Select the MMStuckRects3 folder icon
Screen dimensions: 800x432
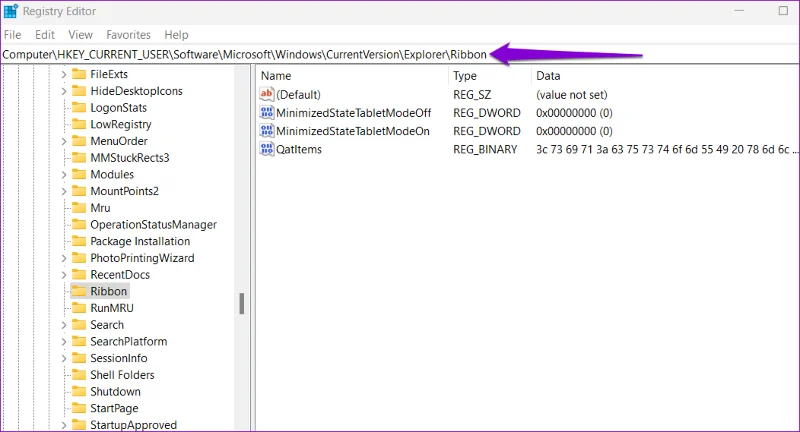coord(79,158)
